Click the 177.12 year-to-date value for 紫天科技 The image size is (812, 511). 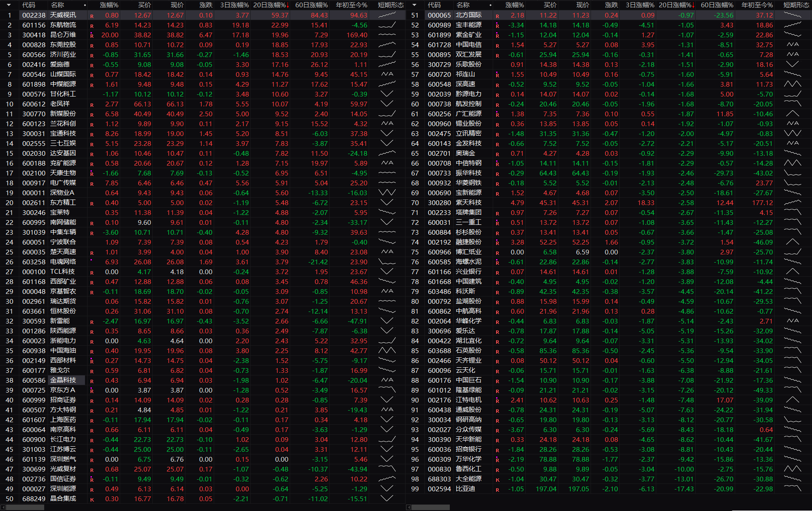pos(762,203)
